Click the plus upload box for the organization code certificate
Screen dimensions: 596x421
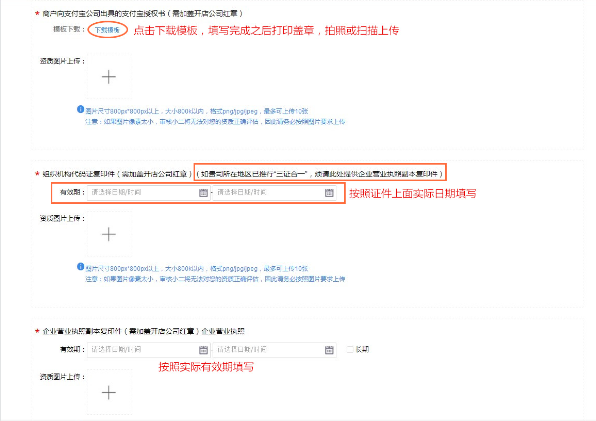tap(109, 234)
